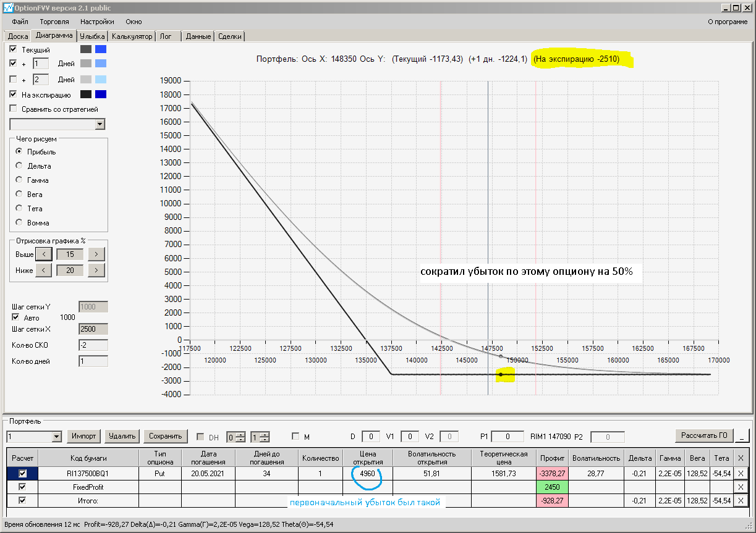Expand the portfolio number dropdown
Screen dimensions: 756x533
[57, 437]
